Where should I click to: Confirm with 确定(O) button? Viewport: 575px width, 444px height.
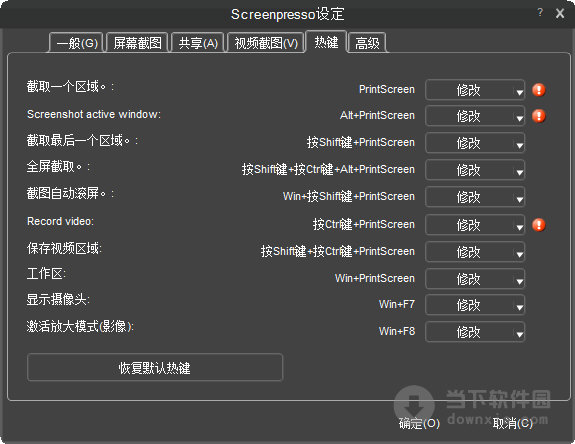[419, 423]
